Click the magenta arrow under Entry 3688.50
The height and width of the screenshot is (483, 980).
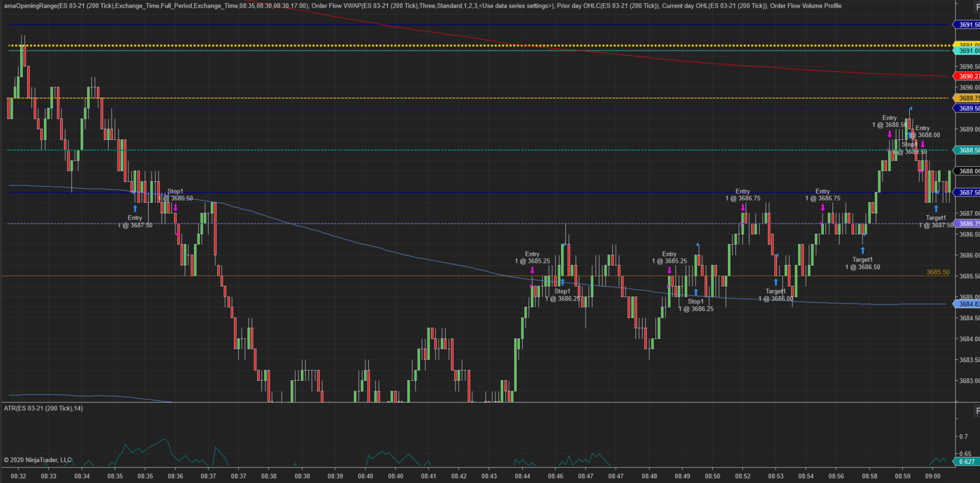click(x=889, y=134)
